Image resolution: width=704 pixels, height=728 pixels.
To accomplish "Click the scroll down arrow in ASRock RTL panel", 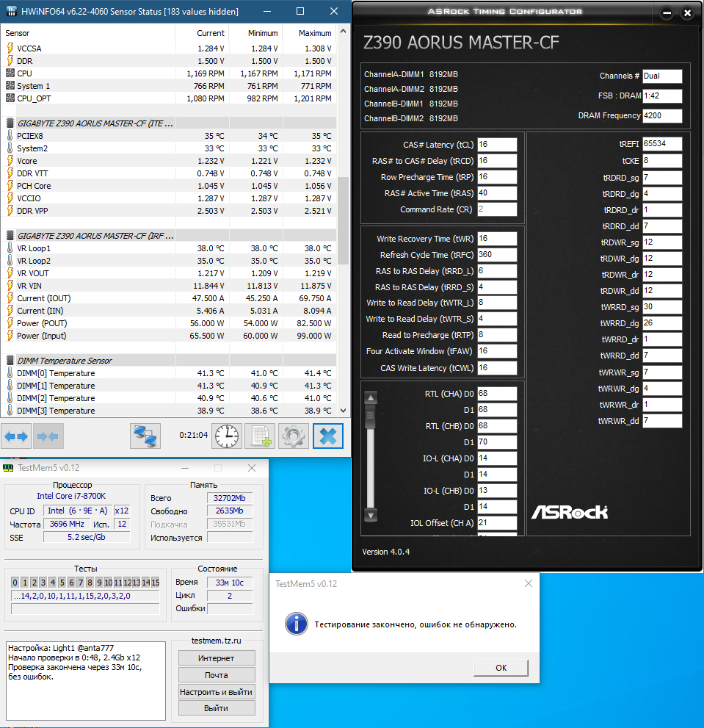I will (370, 515).
